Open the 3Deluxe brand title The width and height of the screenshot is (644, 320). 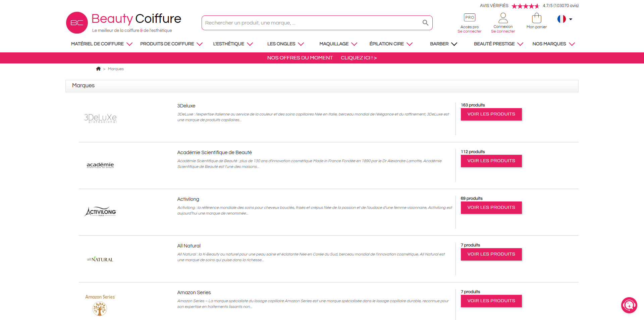[x=186, y=106]
